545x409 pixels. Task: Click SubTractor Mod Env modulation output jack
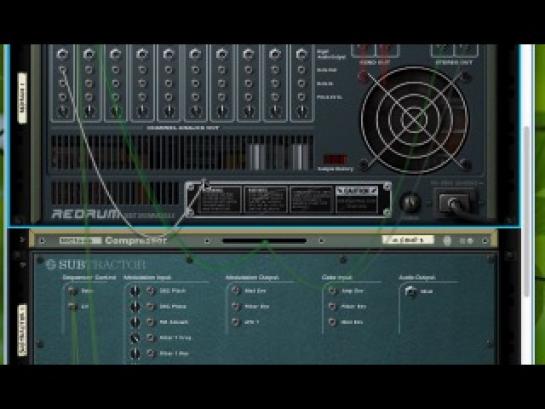(x=236, y=291)
